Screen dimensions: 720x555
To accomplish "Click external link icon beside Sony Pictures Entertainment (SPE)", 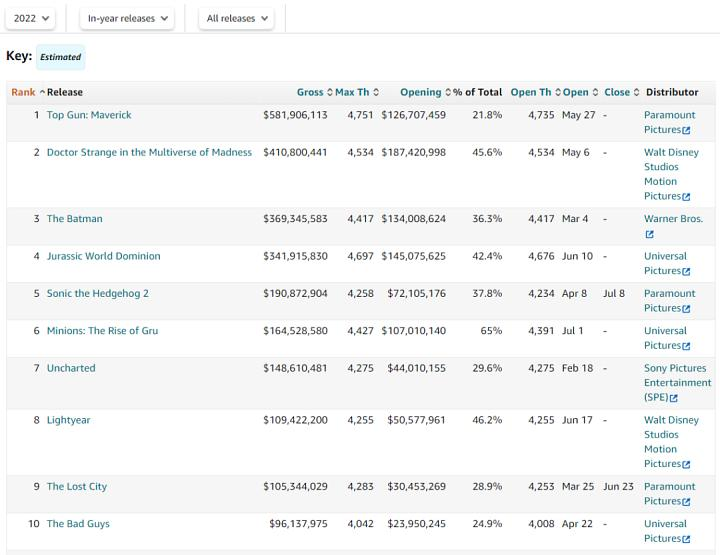I will pyautogui.click(x=673, y=398).
